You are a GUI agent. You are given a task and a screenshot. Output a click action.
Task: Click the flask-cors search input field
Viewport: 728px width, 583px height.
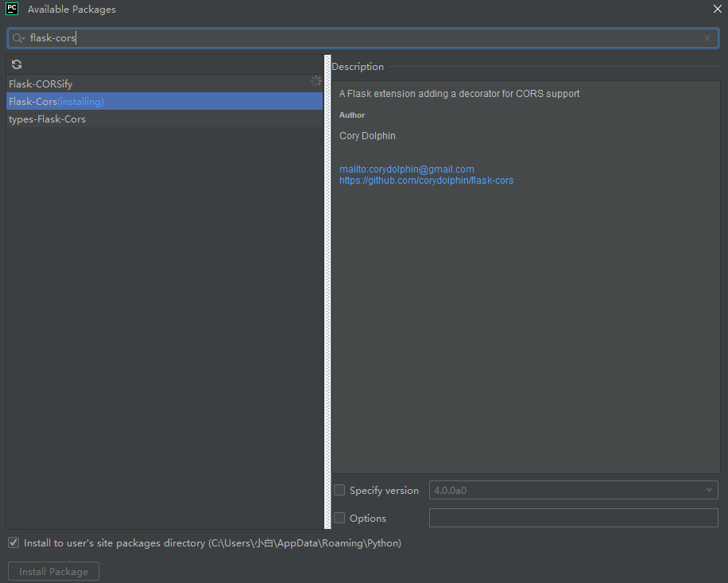pos(363,38)
